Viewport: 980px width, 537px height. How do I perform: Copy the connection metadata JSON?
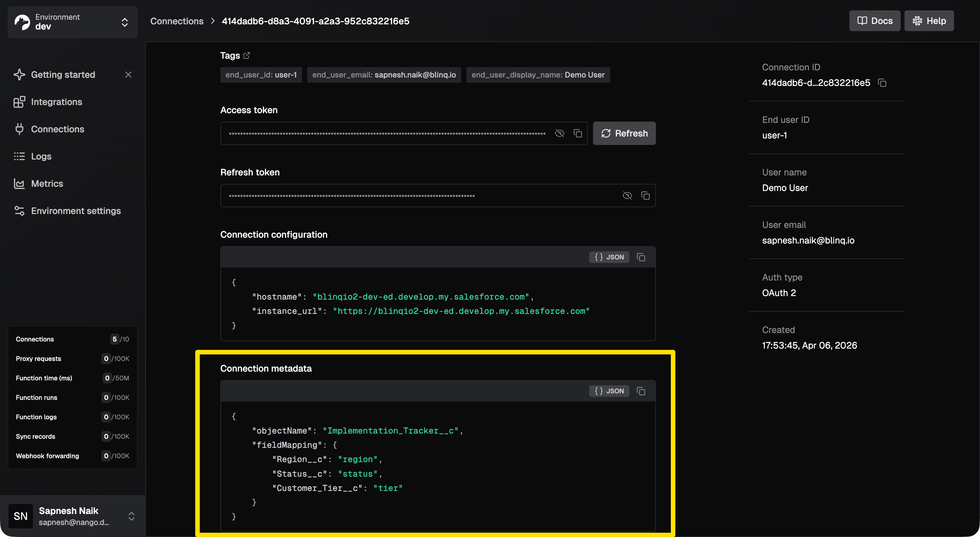coord(641,391)
